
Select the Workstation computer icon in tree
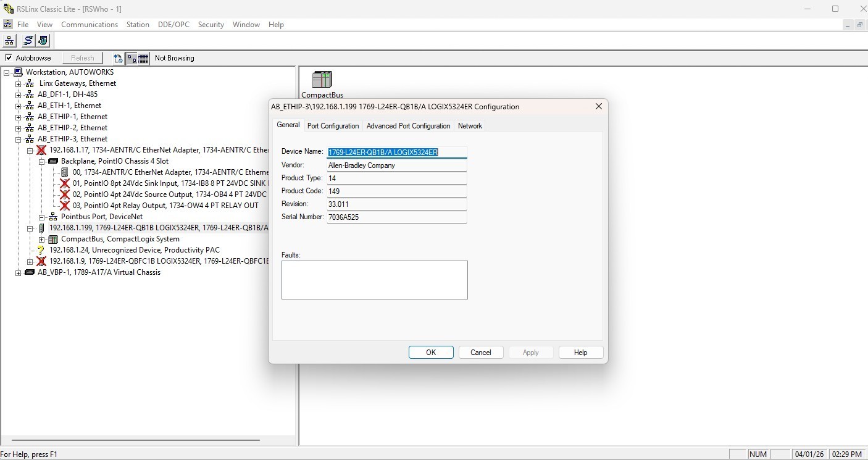point(18,72)
